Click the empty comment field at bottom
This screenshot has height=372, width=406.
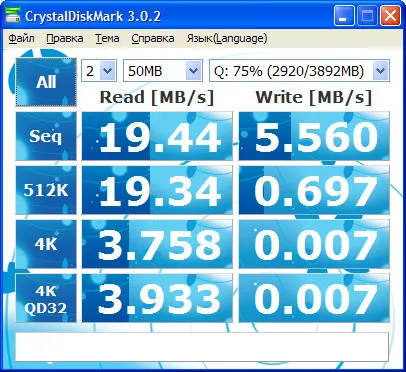pos(202,347)
